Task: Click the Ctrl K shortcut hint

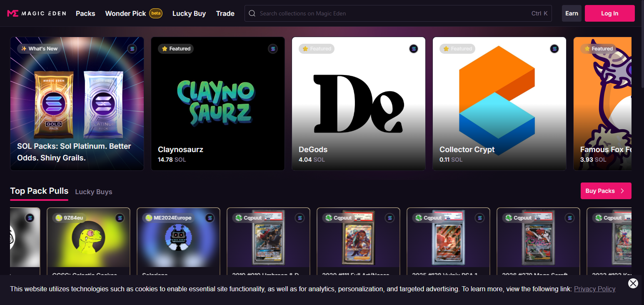Action: (539, 13)
